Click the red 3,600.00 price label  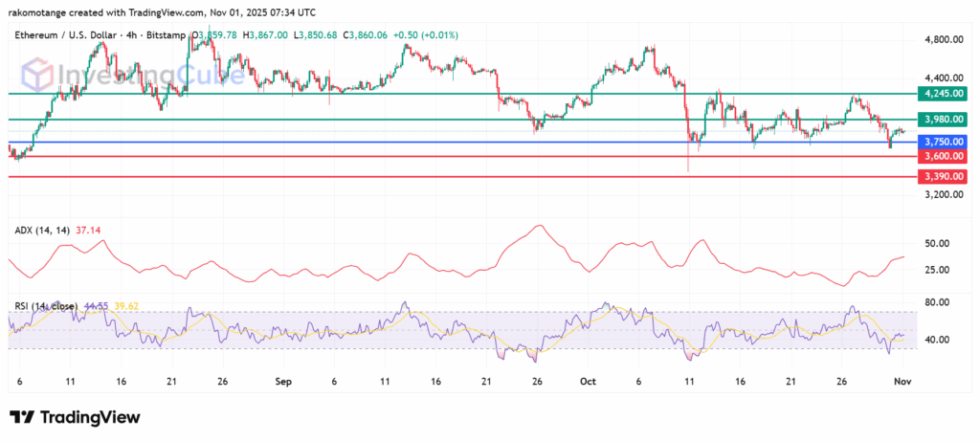940,156
